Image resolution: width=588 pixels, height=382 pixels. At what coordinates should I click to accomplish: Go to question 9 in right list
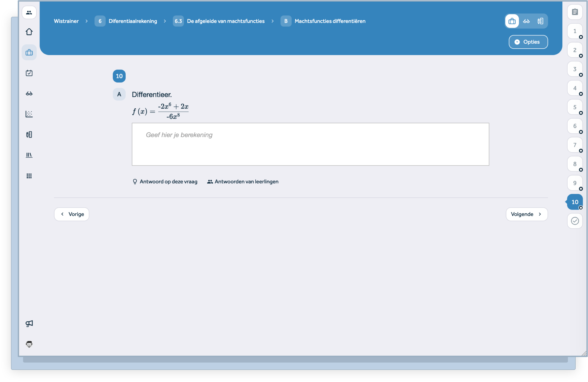575,183
